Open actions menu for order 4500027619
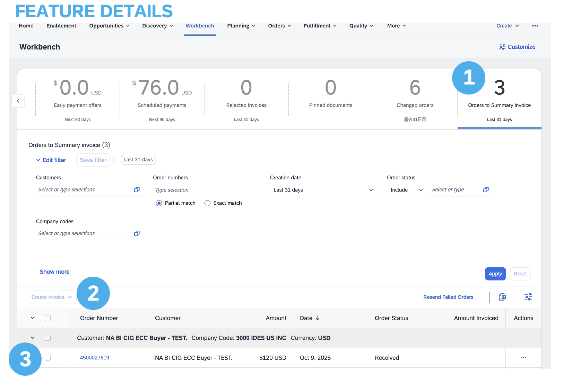Image resolution: width=563 pixels, height=392 pixels. tap(523, 357)
